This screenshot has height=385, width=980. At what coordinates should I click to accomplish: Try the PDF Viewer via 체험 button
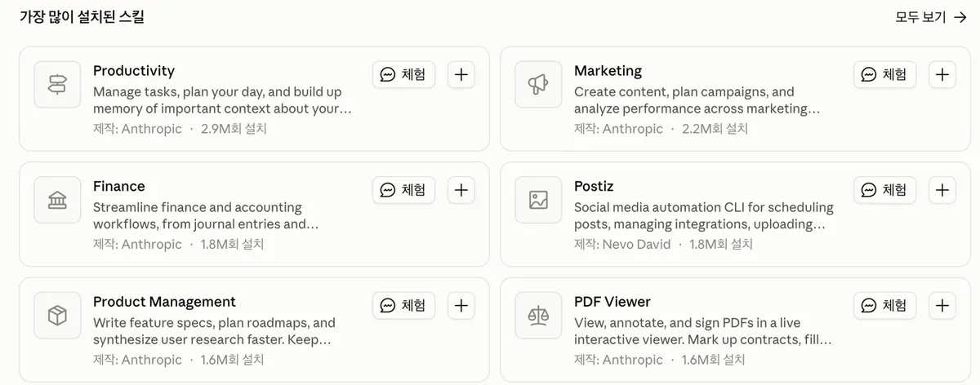point(884,306)
